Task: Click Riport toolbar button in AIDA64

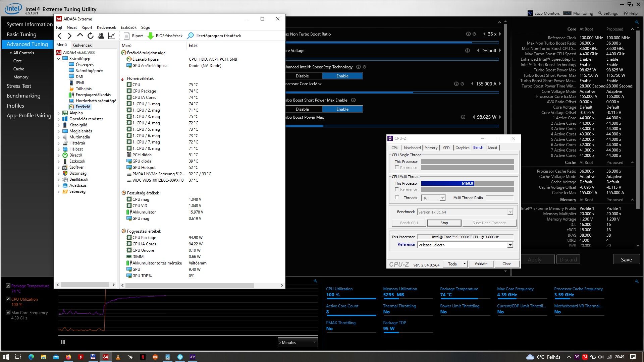Action: coord(133,36)
